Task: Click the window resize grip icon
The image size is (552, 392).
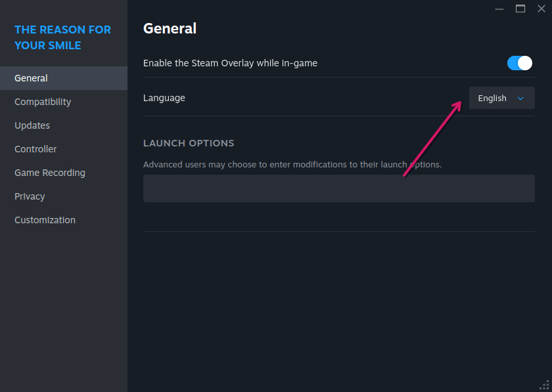Action: tap(544, 385)
